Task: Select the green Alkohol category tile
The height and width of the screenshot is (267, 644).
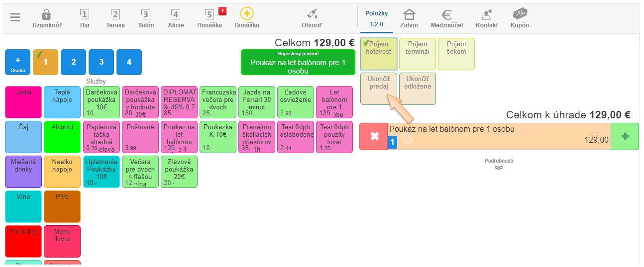Action: pos(62,137)
